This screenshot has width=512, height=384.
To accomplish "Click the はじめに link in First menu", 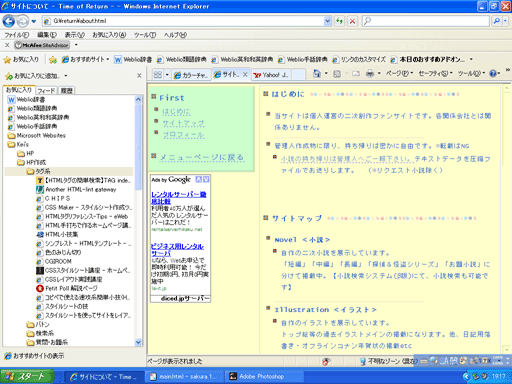I will click(176, 112).
